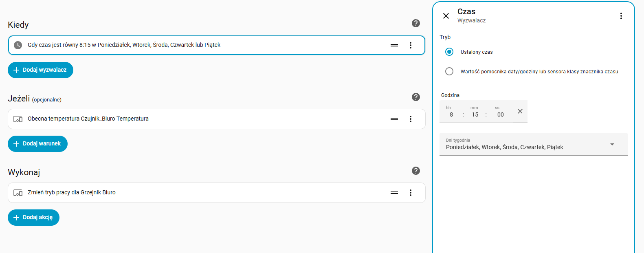This screenshot has width=644, height=253.
Task: Click the hours field showing 8
Action: 451,114
